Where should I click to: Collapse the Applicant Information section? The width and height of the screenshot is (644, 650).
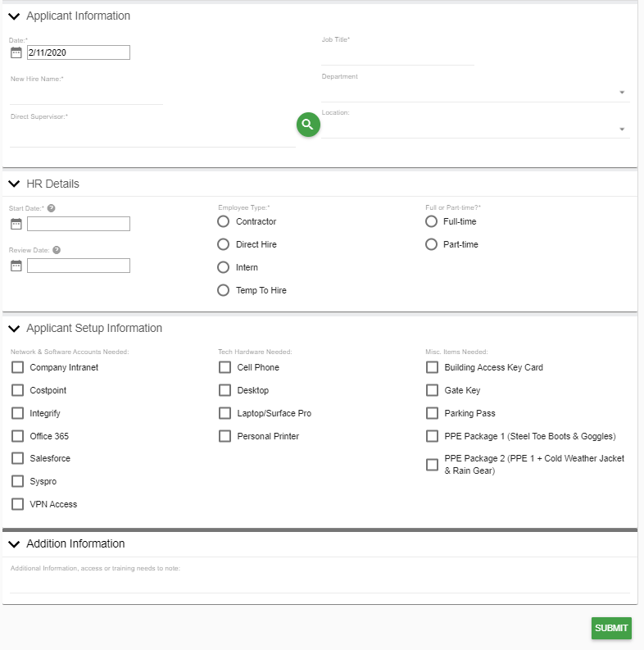pyautogui.click(x=14, y=16)
